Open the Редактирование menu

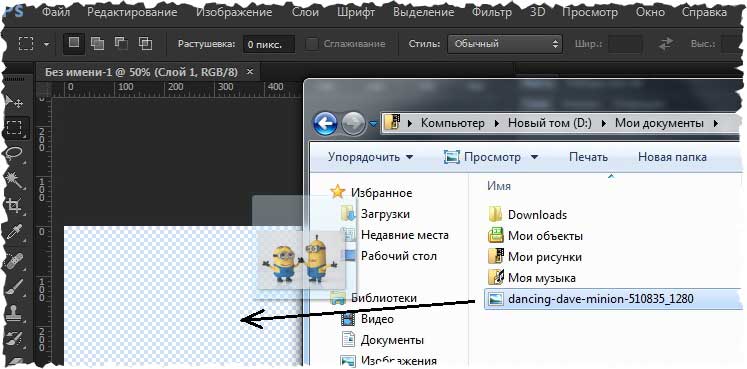(x=132, y=12)
